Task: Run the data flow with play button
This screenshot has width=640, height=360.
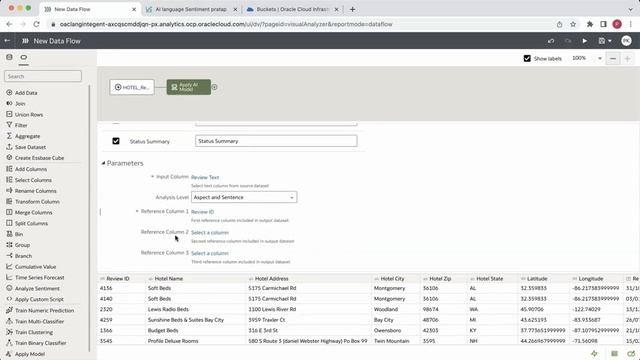Action: point(584,41)
